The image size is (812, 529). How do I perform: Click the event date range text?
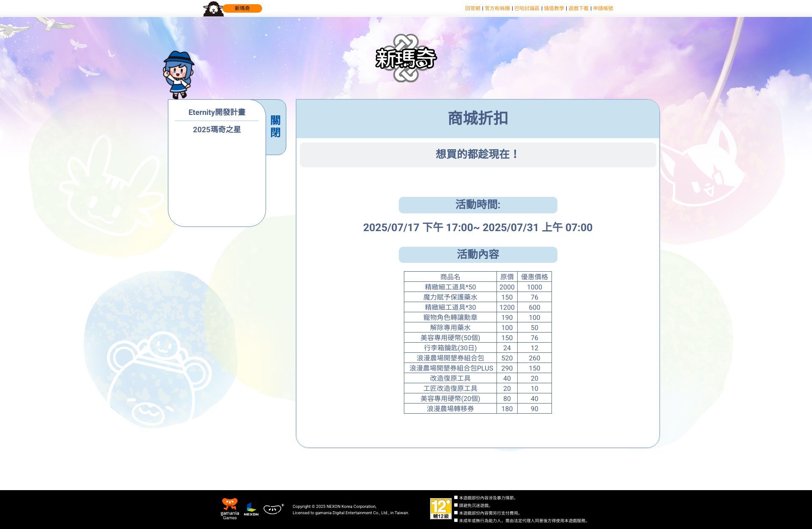(x=478, y=228)
